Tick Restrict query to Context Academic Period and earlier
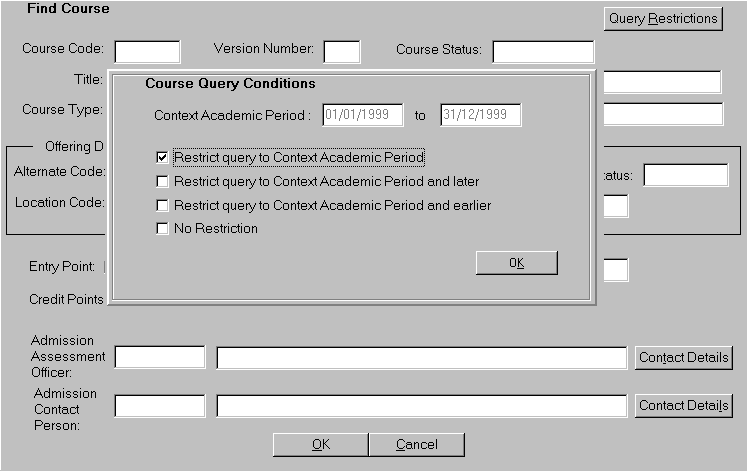This screenshot has height=471, width=747. [163, 206]
